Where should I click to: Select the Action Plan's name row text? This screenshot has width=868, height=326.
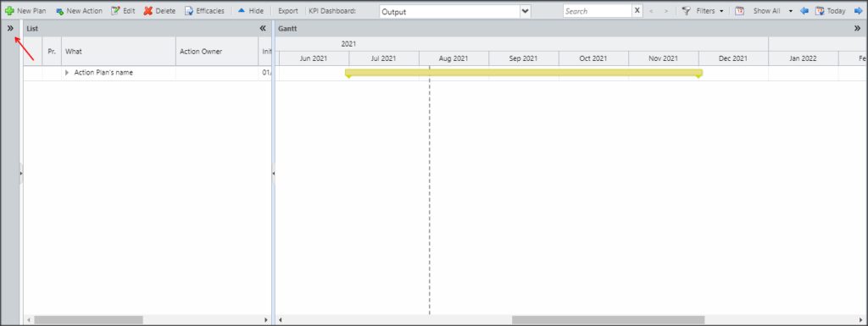pyautogui.click(x=103, y=72)
